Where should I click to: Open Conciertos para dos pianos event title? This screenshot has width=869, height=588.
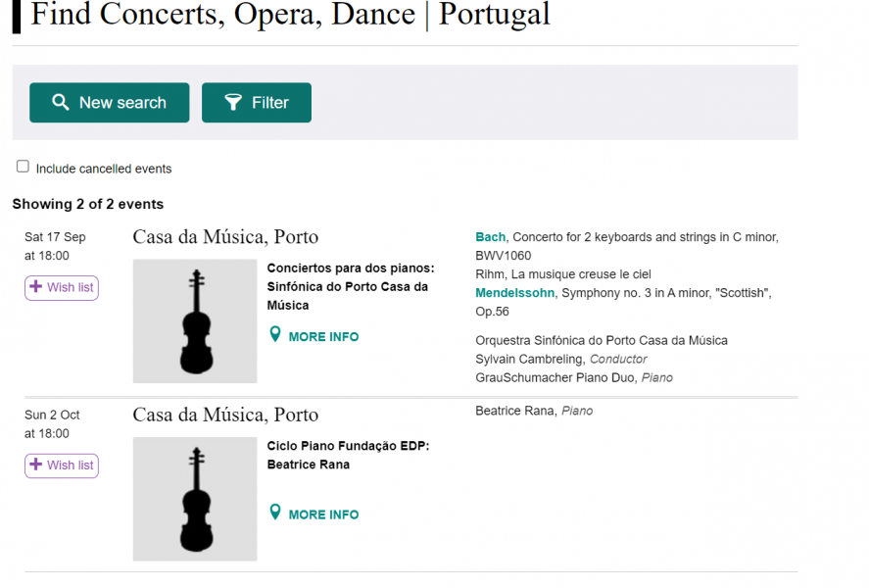[351, 286]
